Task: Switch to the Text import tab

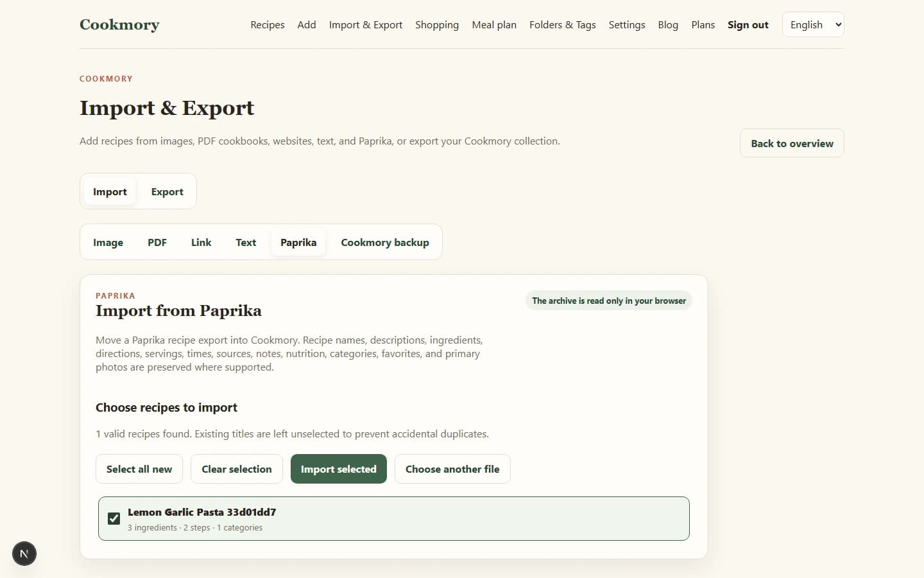Action: click(246, 242)
